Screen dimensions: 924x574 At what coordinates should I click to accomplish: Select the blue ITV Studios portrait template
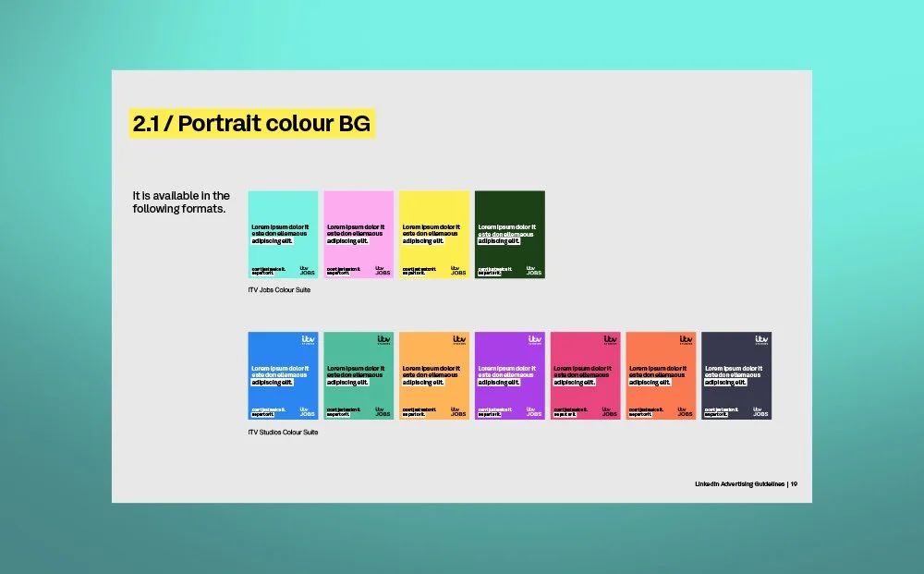282,374
